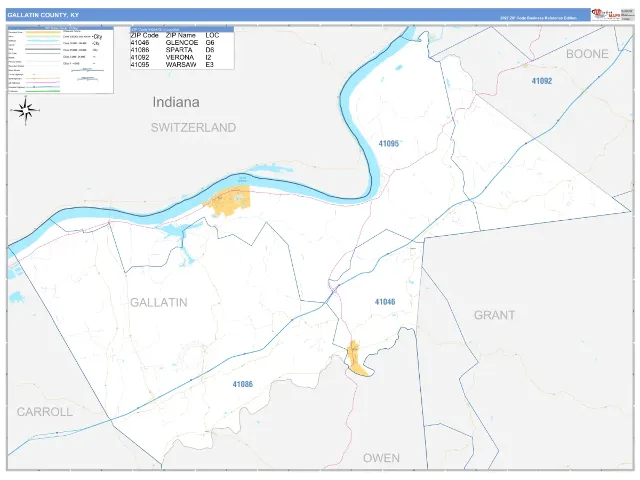The width and height of the screenshot is (640, 480).
Task: Click the "E3" location cell
Action: (x=209, y=64)
